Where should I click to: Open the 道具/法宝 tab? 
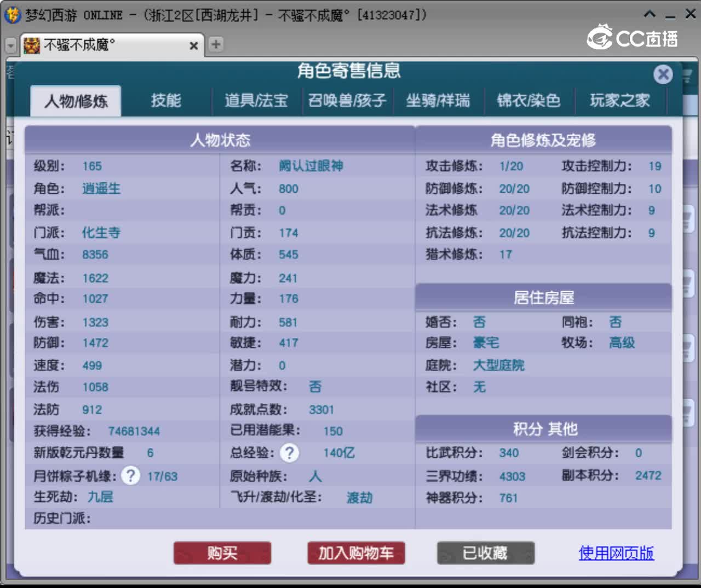click(x=256, y=101)
